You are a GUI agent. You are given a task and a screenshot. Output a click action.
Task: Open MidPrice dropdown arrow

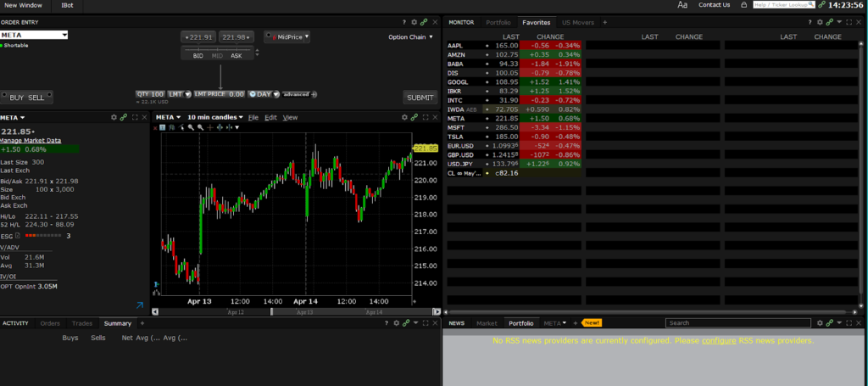click(x=307, y=37)
